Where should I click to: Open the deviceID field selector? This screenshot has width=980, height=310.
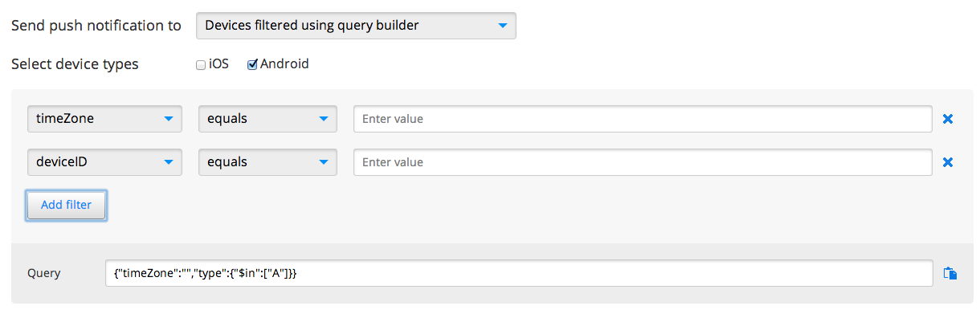[x=104, y=162]
